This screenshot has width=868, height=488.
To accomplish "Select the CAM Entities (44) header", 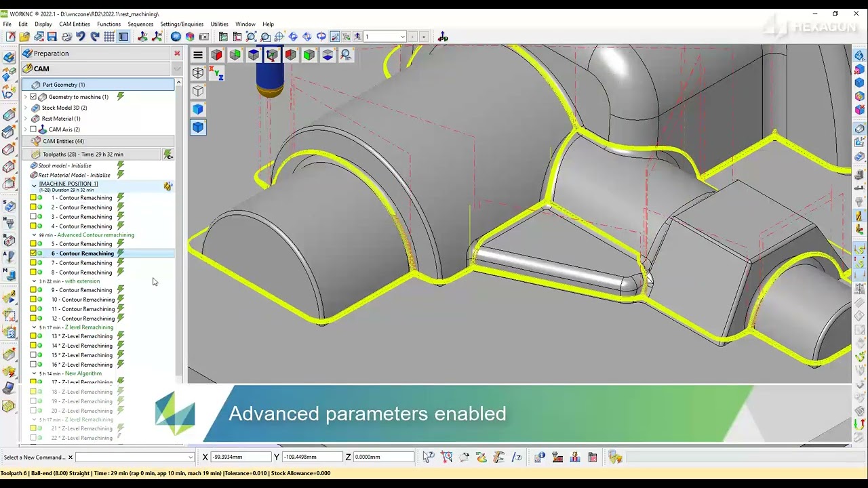I will tap(98, 141).
